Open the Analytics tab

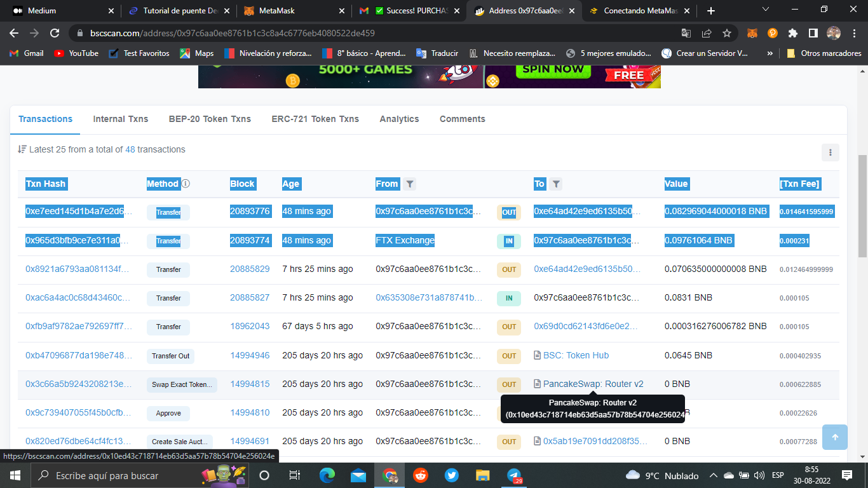[x=399, y=119]
